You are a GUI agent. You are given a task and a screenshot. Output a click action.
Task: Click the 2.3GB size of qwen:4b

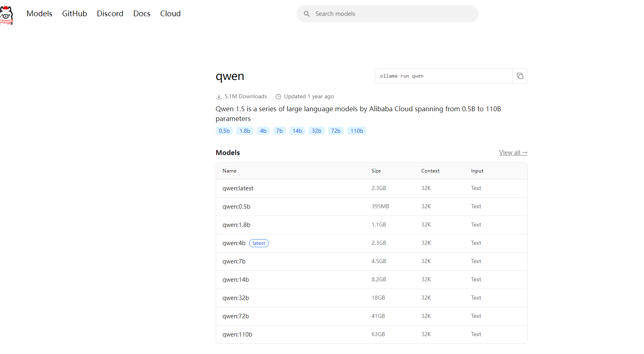[379, 243]
